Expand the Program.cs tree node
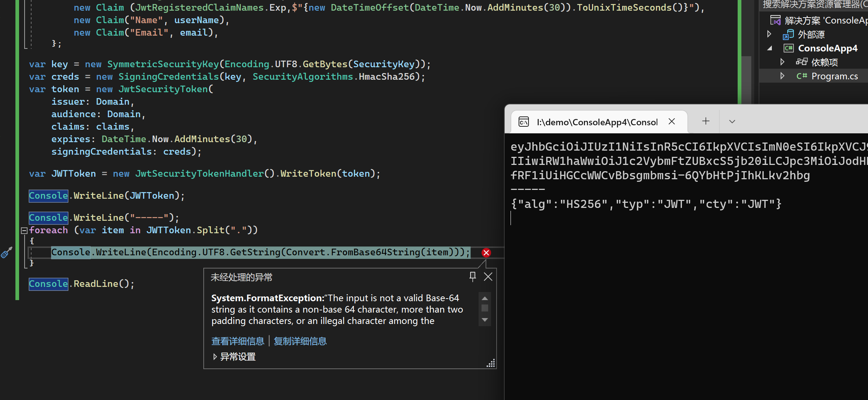This screenshot has height=400, width=868. point(782,76)
